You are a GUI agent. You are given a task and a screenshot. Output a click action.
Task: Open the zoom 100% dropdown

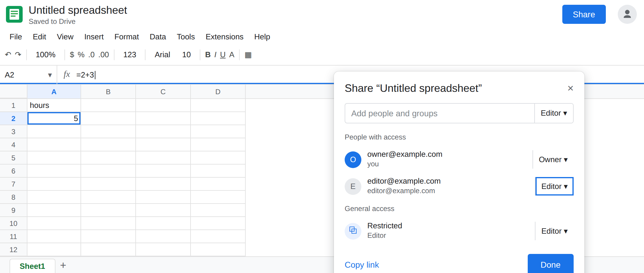tap(46, 55)
